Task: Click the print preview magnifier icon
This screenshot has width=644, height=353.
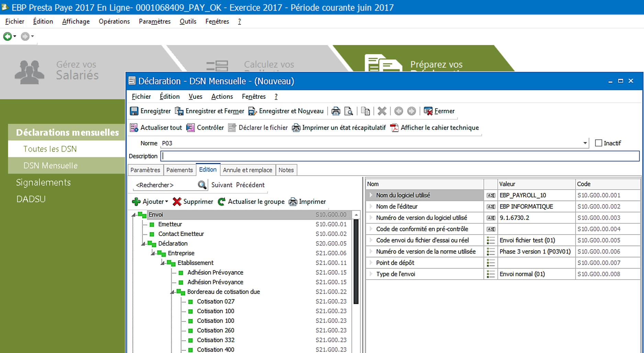Action: [349, 111]
